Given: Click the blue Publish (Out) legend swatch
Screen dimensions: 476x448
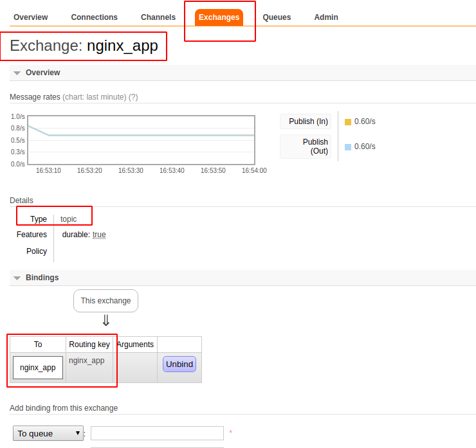Looking at the screenshot, I should pos(348,147).
